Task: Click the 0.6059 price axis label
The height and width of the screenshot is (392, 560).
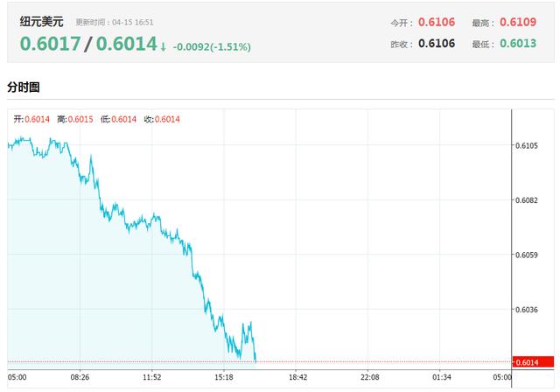Action: (528, 255)
